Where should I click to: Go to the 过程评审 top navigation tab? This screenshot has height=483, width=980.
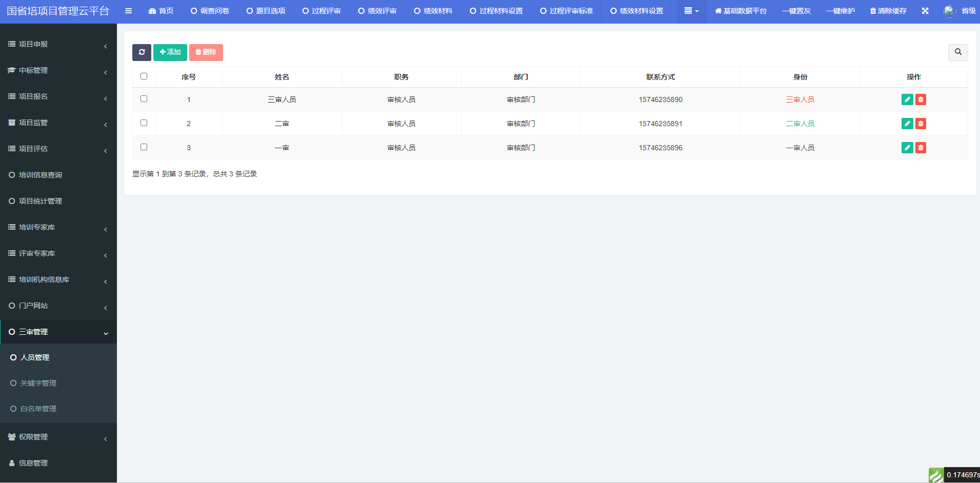pyautogui.click(x=321, y=11)
